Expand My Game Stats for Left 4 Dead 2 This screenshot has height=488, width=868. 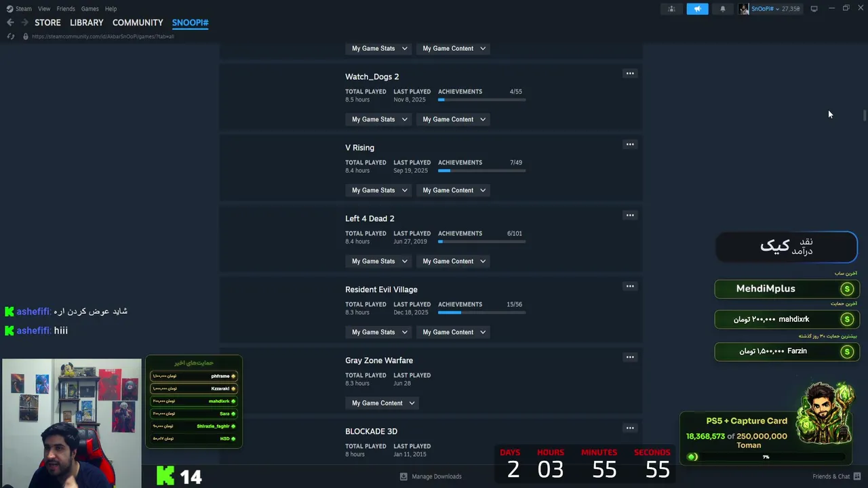click(380, 261)
